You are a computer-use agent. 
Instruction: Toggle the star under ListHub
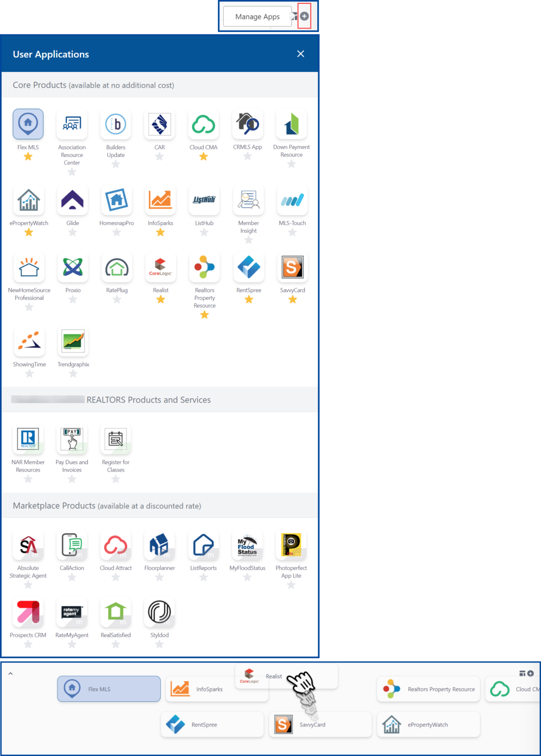tap(204, 232)
